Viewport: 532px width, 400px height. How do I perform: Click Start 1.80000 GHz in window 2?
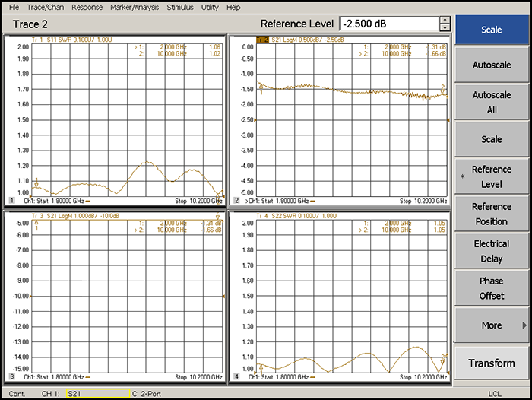(285, 201)
